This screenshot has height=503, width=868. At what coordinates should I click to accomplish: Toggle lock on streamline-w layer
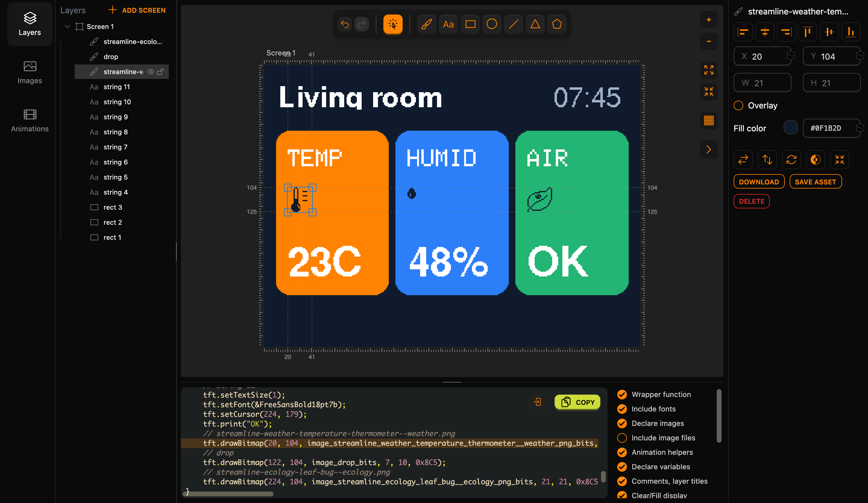[x=160, y=72]
